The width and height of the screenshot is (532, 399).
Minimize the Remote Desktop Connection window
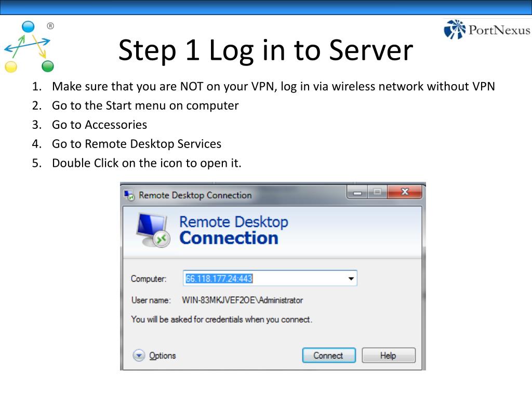357,192
